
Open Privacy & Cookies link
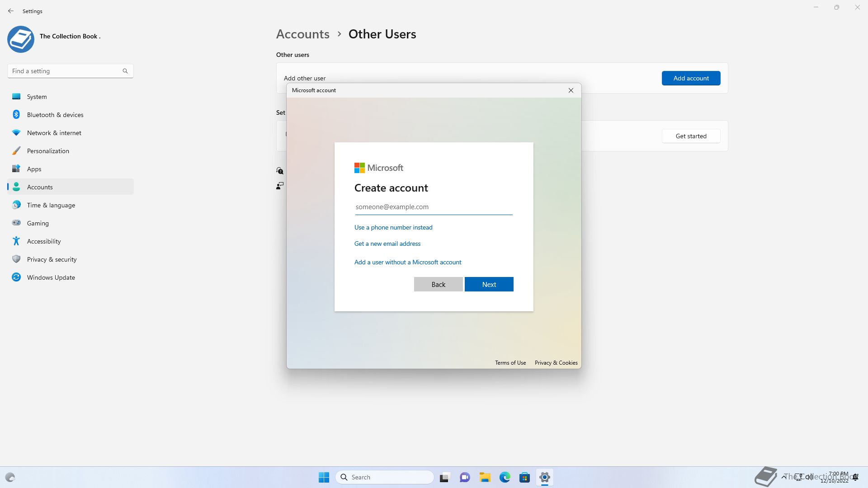556,363
